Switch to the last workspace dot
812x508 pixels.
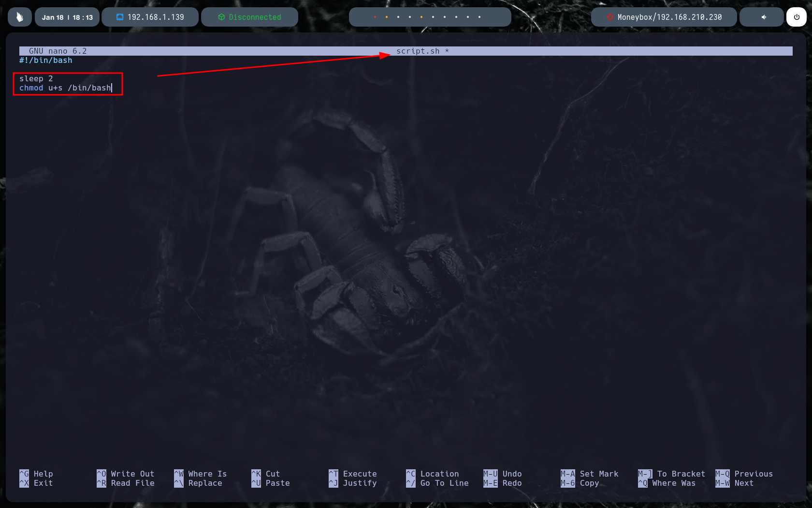479,17
